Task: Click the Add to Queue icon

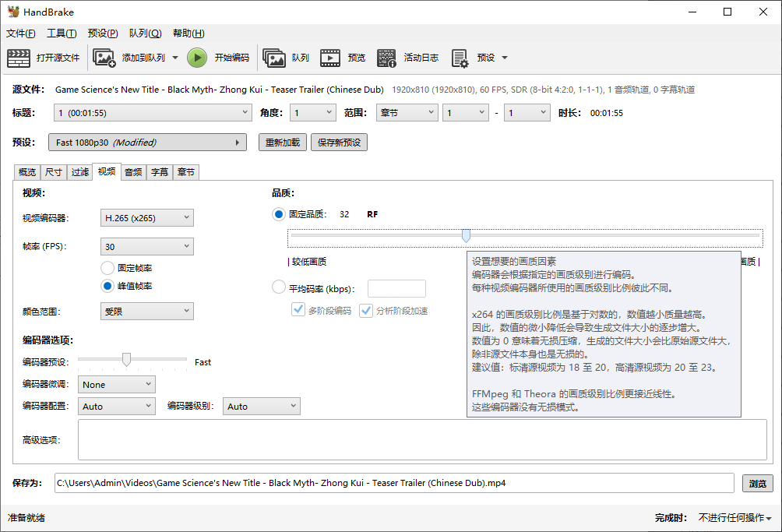Action: 104,58
